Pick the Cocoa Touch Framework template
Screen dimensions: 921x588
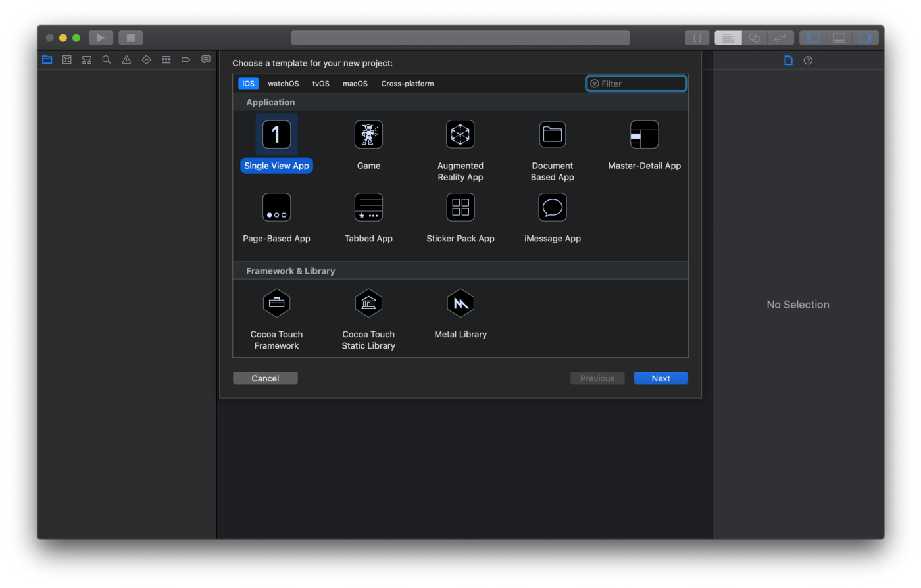click(276, 320)
